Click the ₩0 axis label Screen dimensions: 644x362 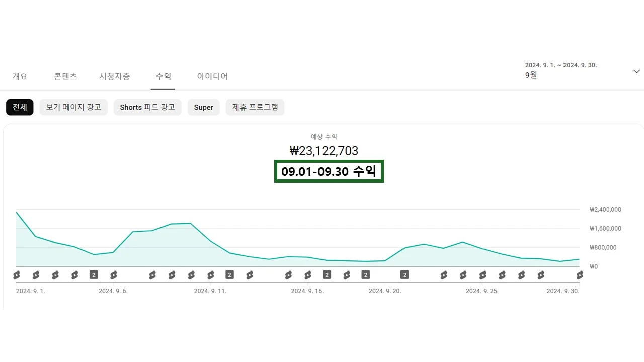[594, 267]
